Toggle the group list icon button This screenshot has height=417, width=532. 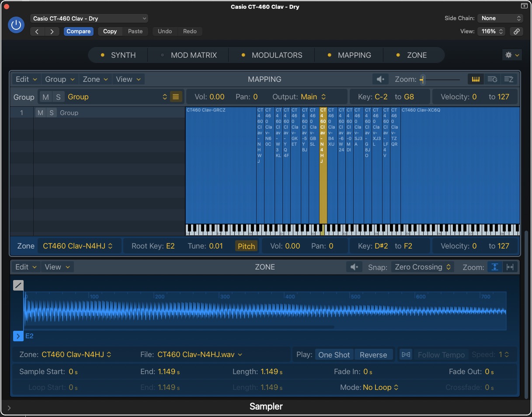(176, 97)
